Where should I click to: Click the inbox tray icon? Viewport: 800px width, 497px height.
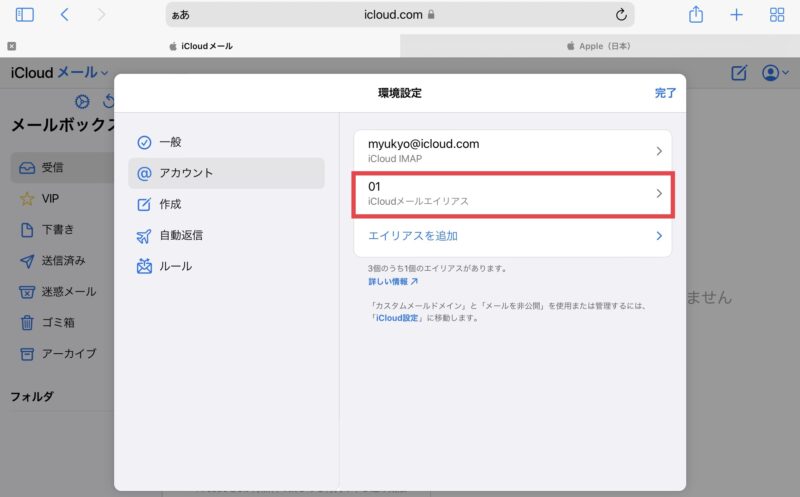(27, 168)
